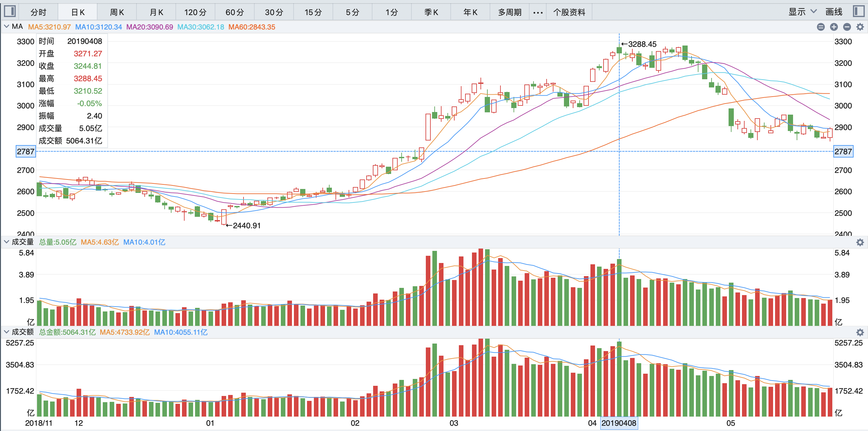Collapse the 成交额 turnover panel chevron
Image resolution: width=868 pixels, height=431 pixels.
[x=7, y=332]
